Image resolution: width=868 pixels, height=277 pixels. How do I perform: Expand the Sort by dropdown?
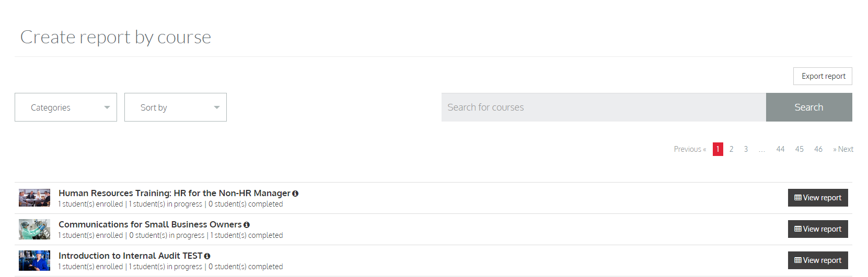click(x=176, y=107)
